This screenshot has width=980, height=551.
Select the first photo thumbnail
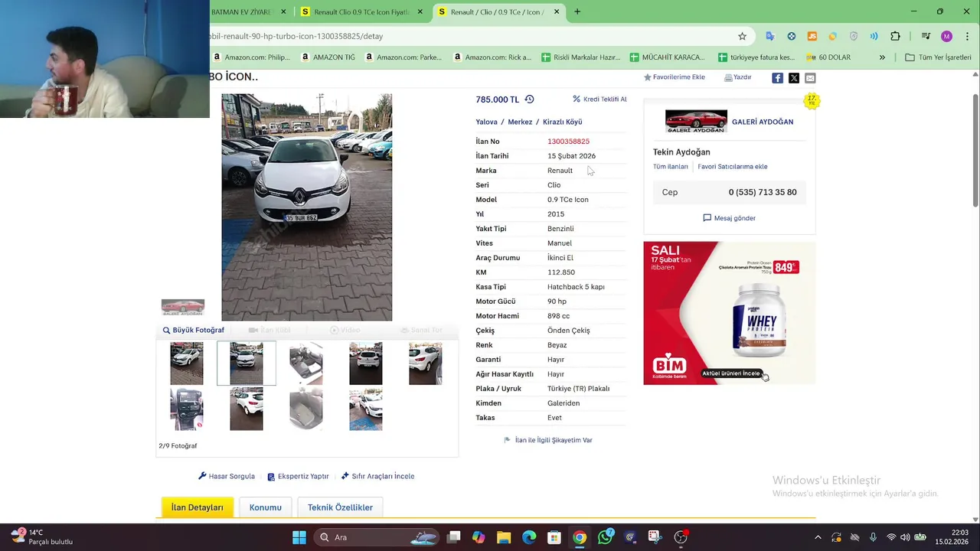pyautogui.click(x=187, y=363)
